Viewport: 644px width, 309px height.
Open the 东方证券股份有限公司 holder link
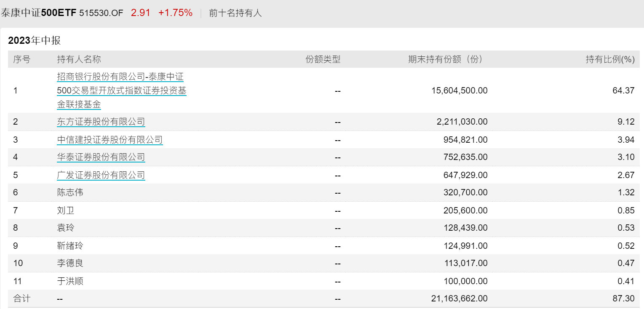101,122
